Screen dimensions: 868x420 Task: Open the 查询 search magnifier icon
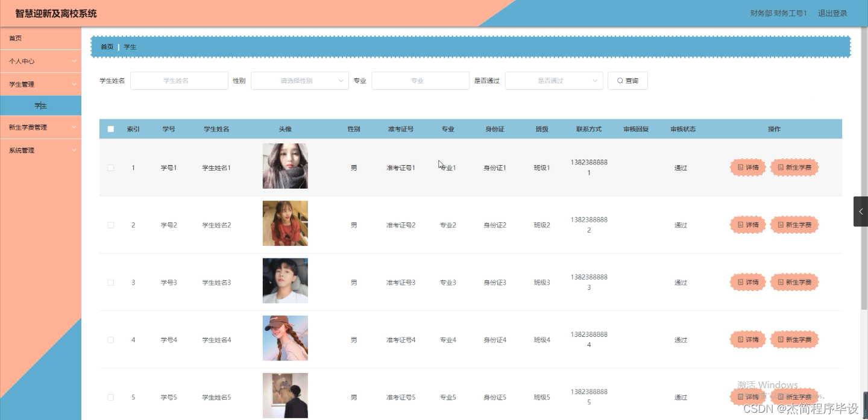[x=619, y=80]
